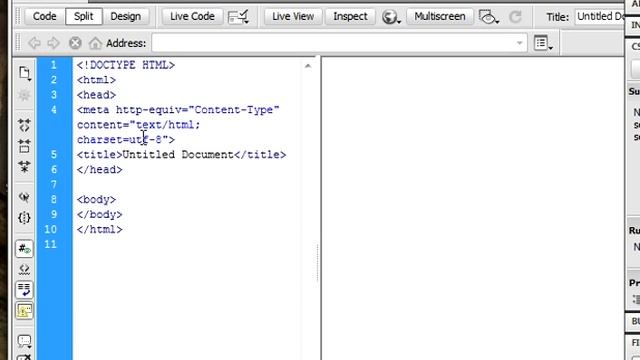This screenshot has height=360, width=640.
Task: Switch to Split view
Action: coord(84,16)
